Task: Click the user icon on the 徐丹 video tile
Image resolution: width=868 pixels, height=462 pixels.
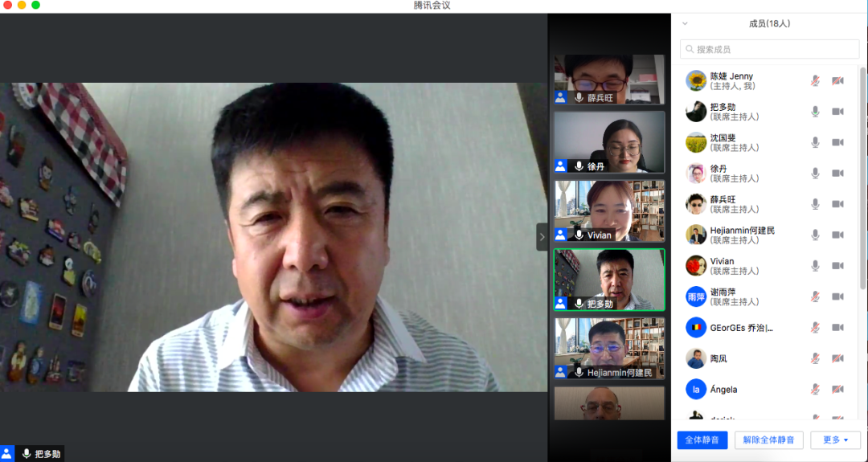Action: click(560, 166)
